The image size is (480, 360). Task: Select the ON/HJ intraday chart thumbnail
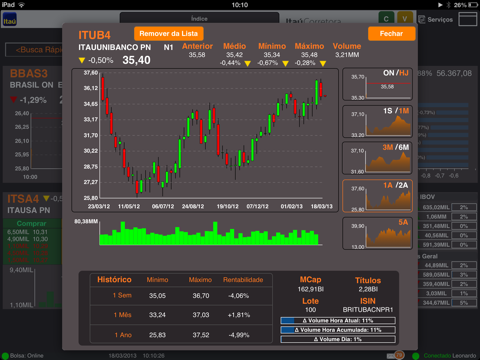pyautogui.click(x=377, y=85)
